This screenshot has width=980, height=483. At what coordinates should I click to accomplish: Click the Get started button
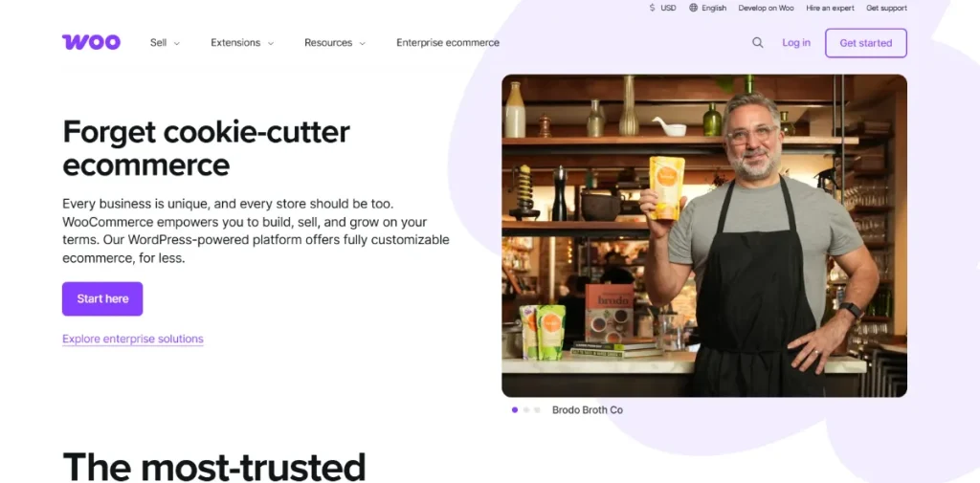tap(865, 43)
